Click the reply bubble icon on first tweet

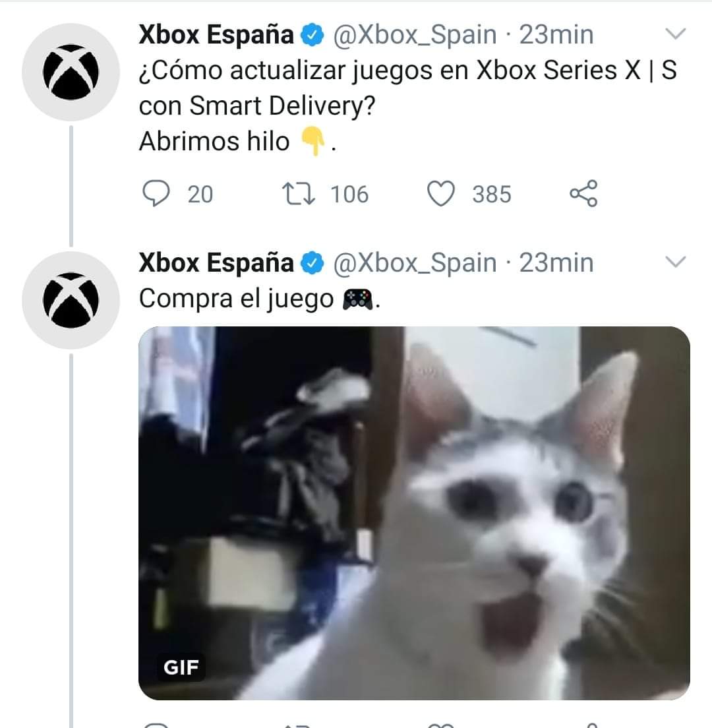coord(156,194)
